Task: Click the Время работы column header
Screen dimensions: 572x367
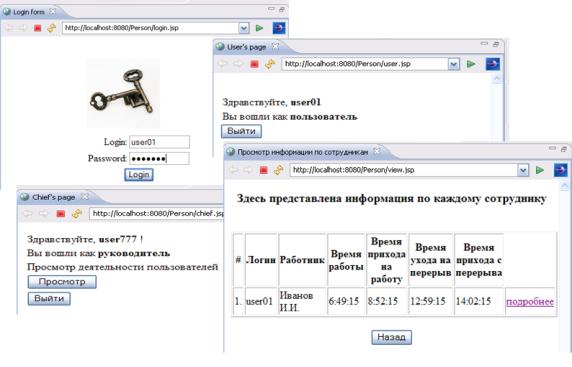Action: tap(346, 260)
